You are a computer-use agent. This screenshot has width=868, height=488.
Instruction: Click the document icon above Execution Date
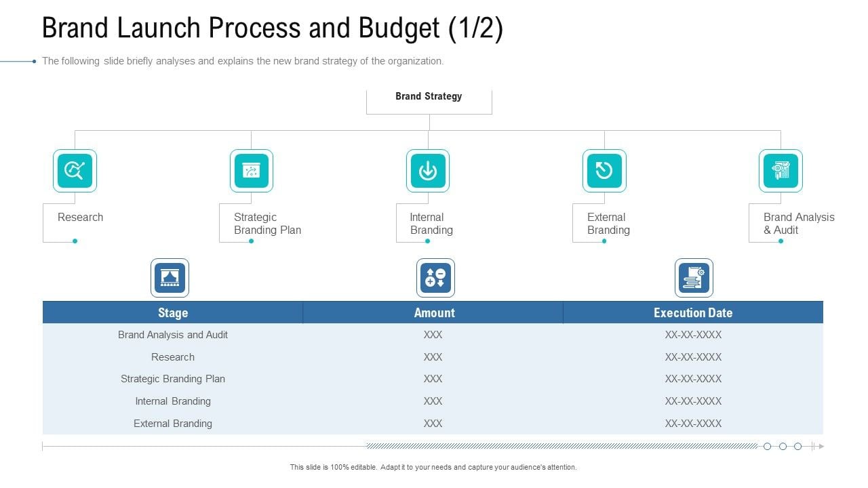coord(694,278)
